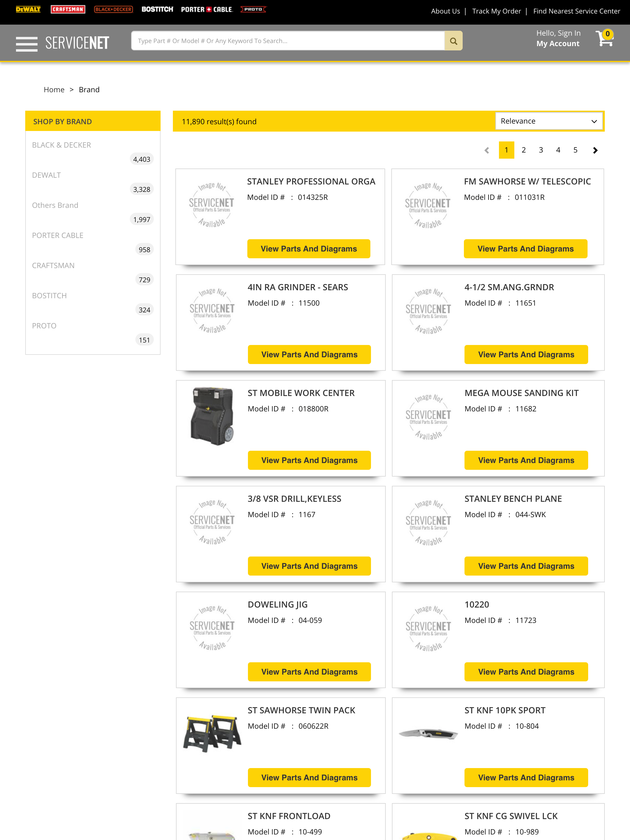This screenshot has height=840, width=630.
Task: Go to previous results page arrow
Action: (x=487, y=150)
